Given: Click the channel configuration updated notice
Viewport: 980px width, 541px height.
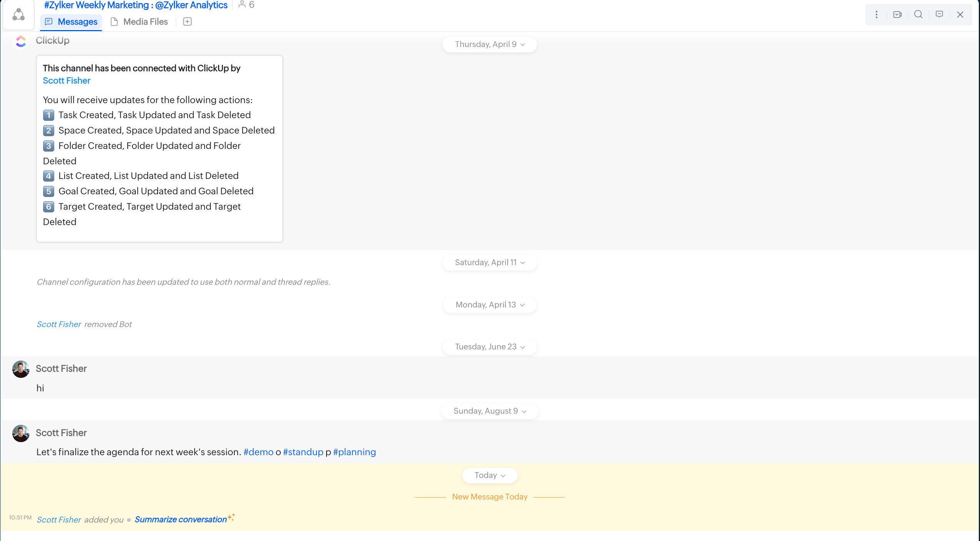Looking at the screenshot, I should 183,282.
